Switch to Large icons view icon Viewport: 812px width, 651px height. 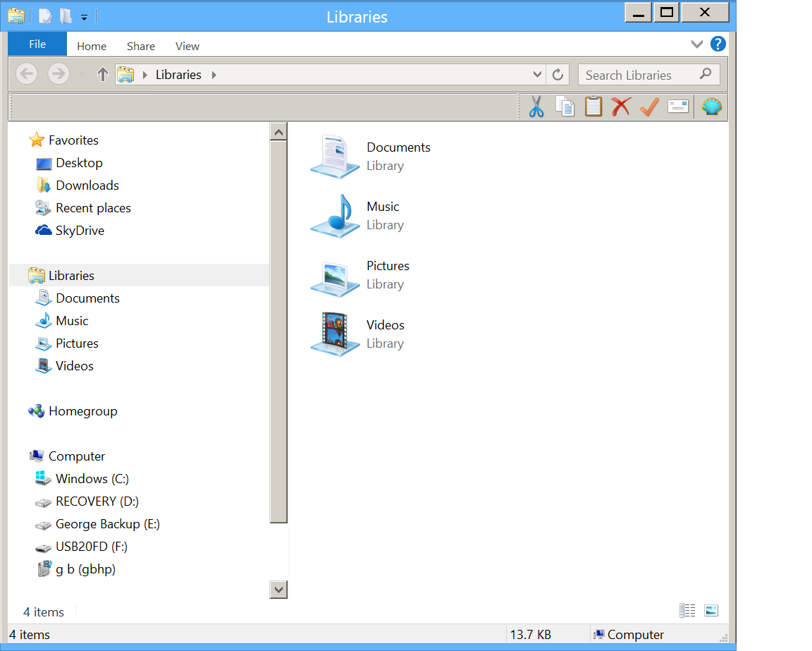(711, 611)
